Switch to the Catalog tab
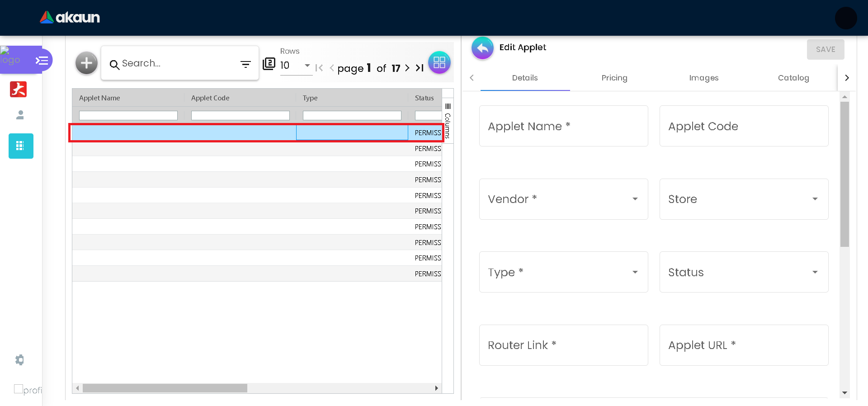The width and height of the screenshot is (868, 406). click(x=793, y=78)
